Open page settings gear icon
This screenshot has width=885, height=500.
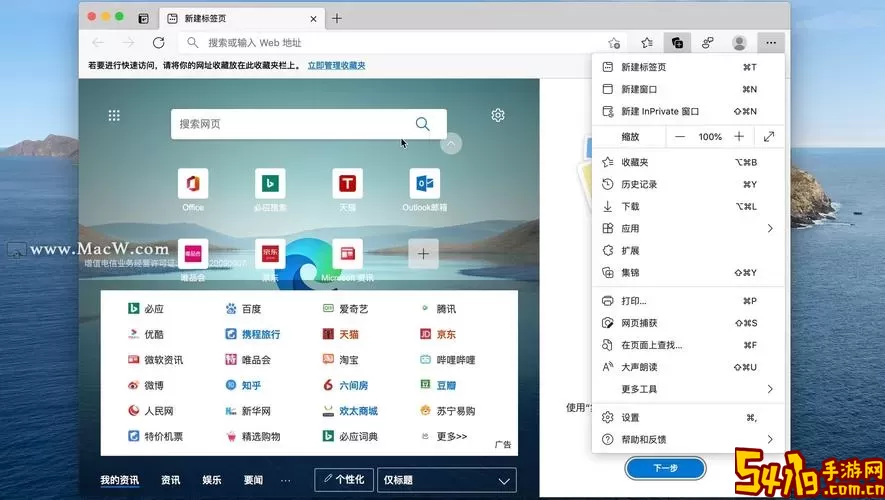point(497,115)
